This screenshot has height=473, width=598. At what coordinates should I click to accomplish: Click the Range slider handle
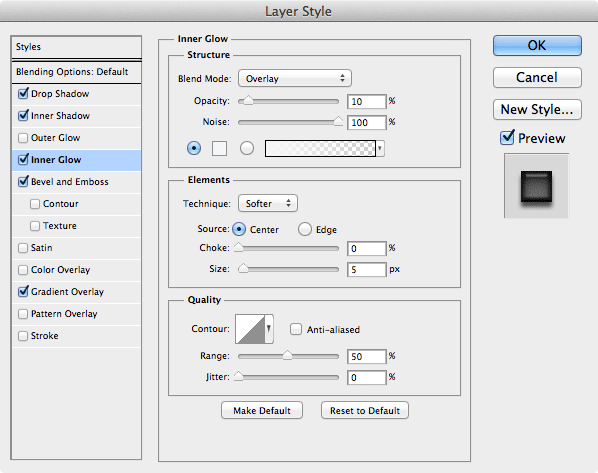tap(288, 356)
